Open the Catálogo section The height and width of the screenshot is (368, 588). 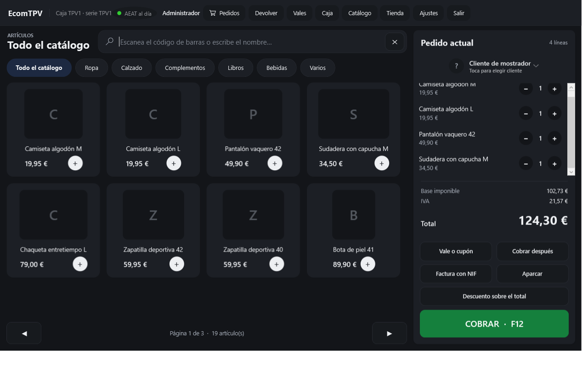pos(360,13)
